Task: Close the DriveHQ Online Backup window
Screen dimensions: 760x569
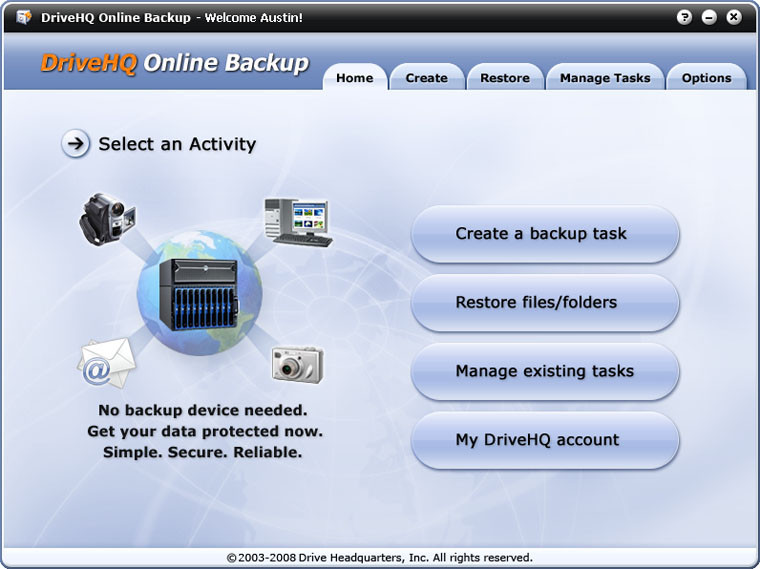Action: [734, 17]
